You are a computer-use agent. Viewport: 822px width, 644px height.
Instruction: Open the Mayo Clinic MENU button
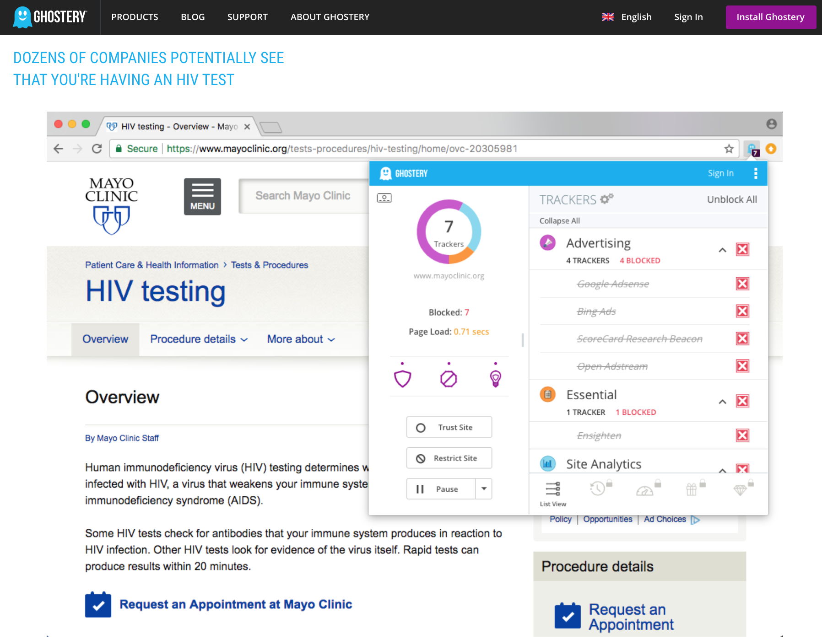pyautogui.click(x=202, y=197)
